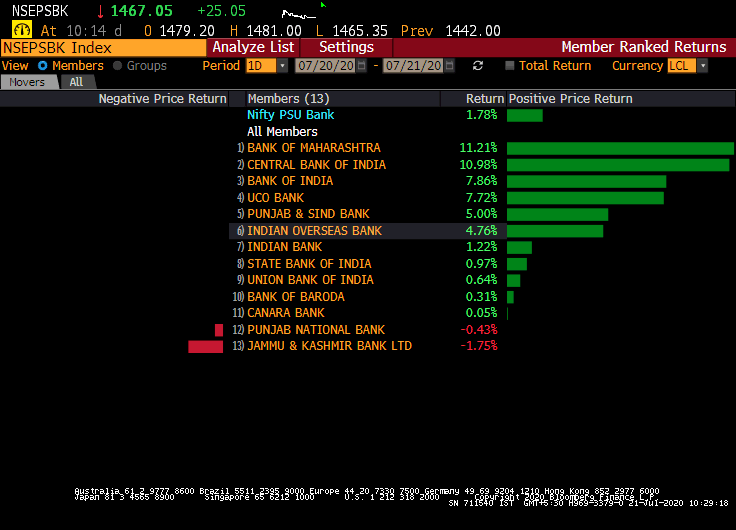The height and width of the screenshot is (530, 736).
Task: Click the red down arrow next to NSEPSBK
Action: pos(100,11)
